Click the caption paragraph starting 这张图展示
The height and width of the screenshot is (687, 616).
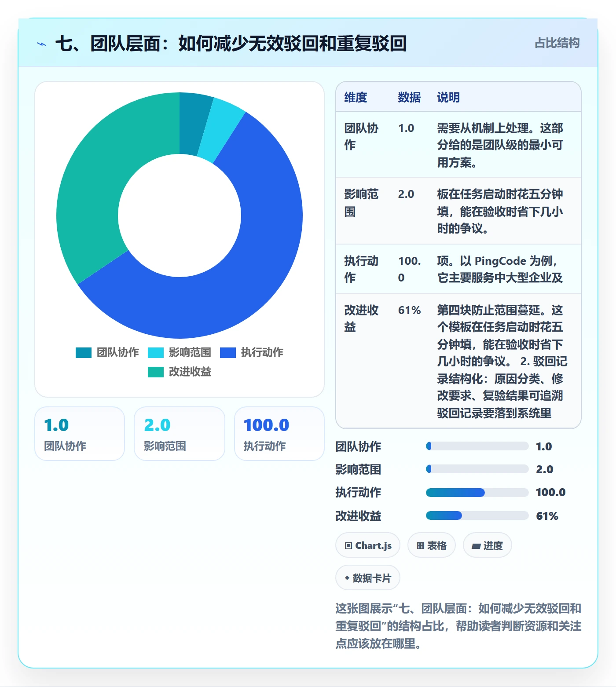click(x=458, y=626)
